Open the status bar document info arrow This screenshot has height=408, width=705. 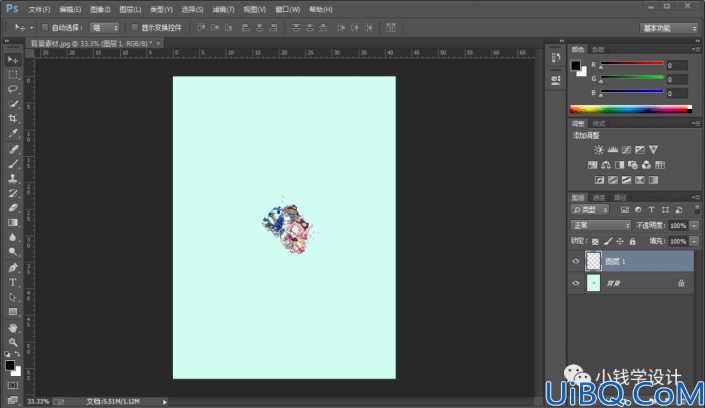click(x=165, y=402)
